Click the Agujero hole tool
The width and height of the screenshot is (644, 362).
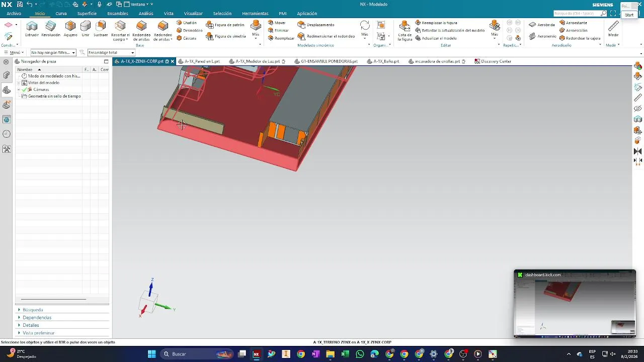pos(70,29)
